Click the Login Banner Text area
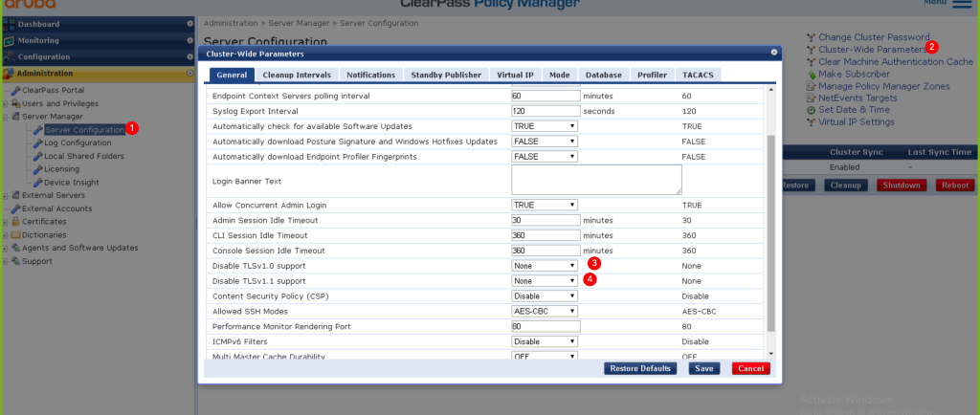980x415 pixels. coord(596,180)
